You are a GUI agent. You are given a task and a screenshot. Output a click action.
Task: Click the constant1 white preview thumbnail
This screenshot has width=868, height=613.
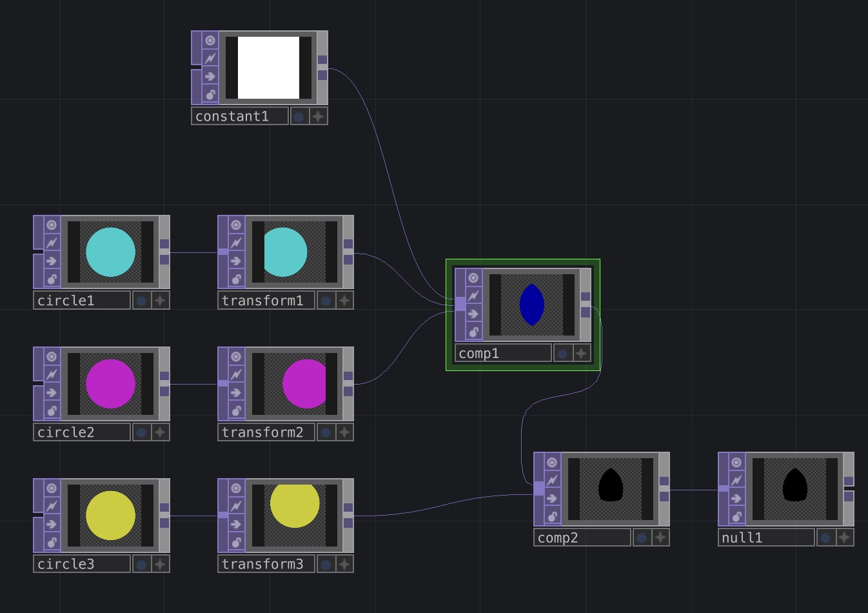269,68
